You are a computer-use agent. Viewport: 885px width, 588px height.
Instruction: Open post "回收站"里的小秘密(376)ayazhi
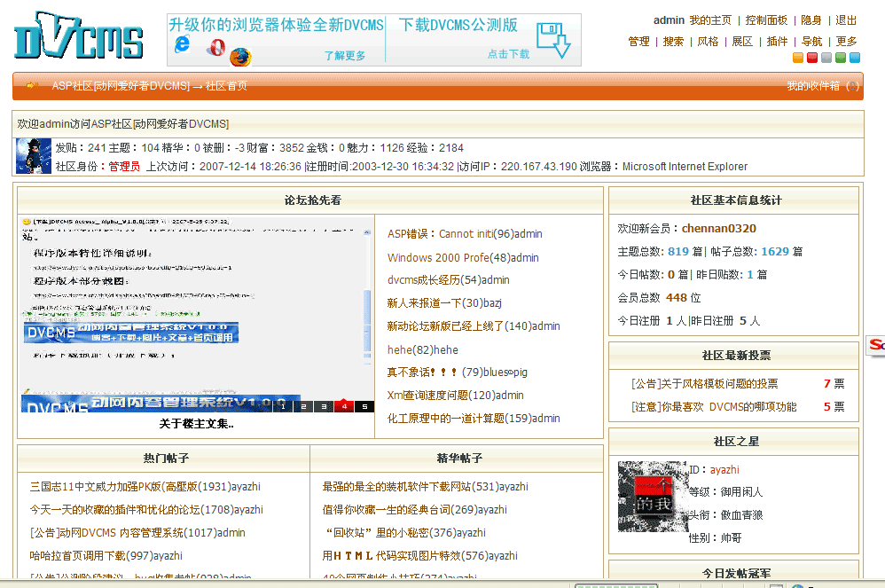(x=406, y=533)
